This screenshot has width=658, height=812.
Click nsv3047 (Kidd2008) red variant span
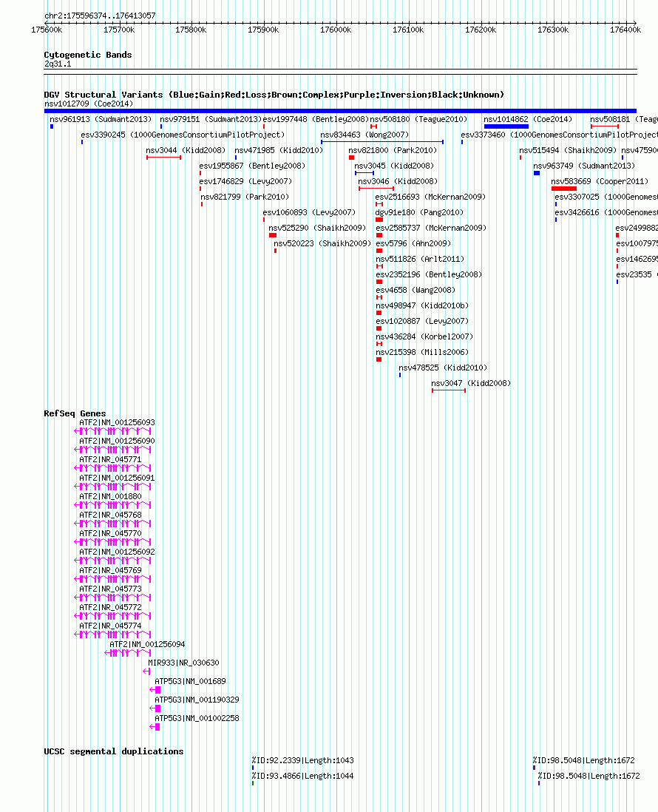(449, 390)
